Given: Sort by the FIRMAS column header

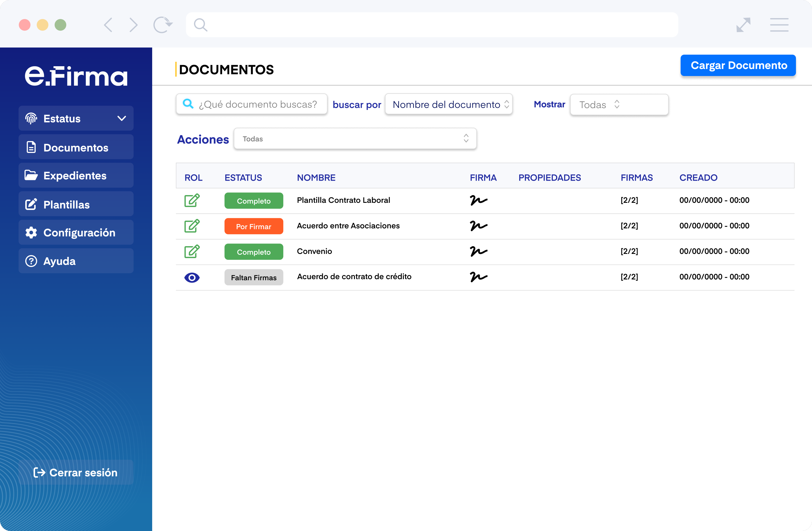Looking at the screenshot, I should pos(637,178).
